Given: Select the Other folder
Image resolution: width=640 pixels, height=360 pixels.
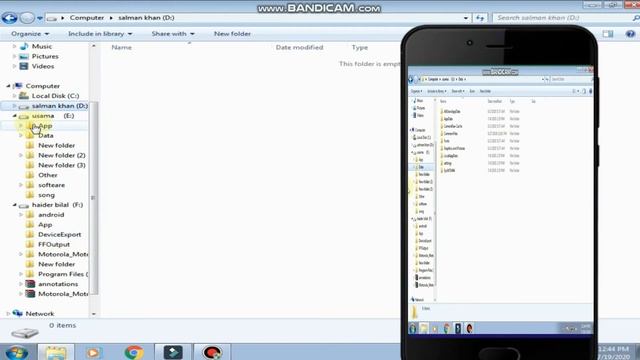Looking at the screenshot, I should [x=48, y=175].
